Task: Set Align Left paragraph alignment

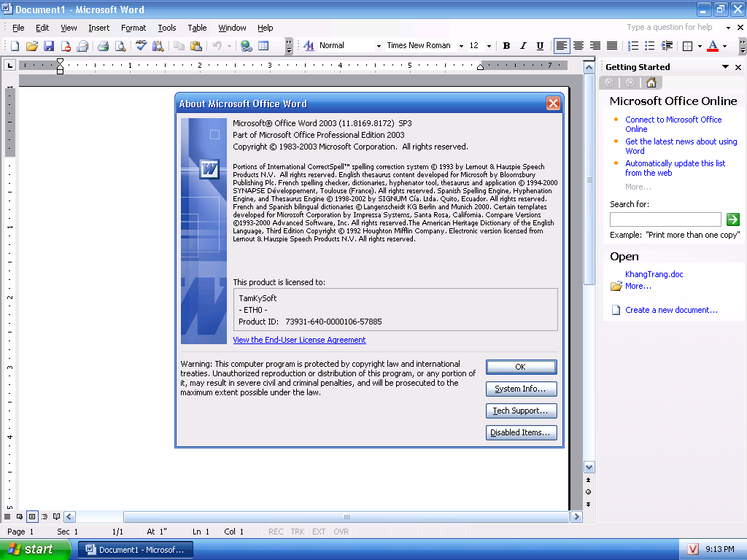Action: click(562, 46)
